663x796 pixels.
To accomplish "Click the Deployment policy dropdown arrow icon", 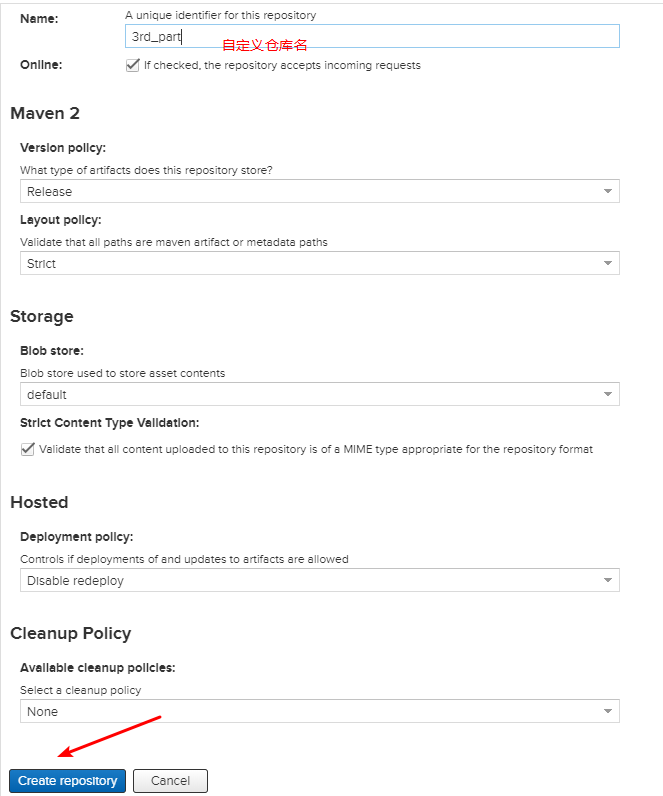I will tap(607, 580).
